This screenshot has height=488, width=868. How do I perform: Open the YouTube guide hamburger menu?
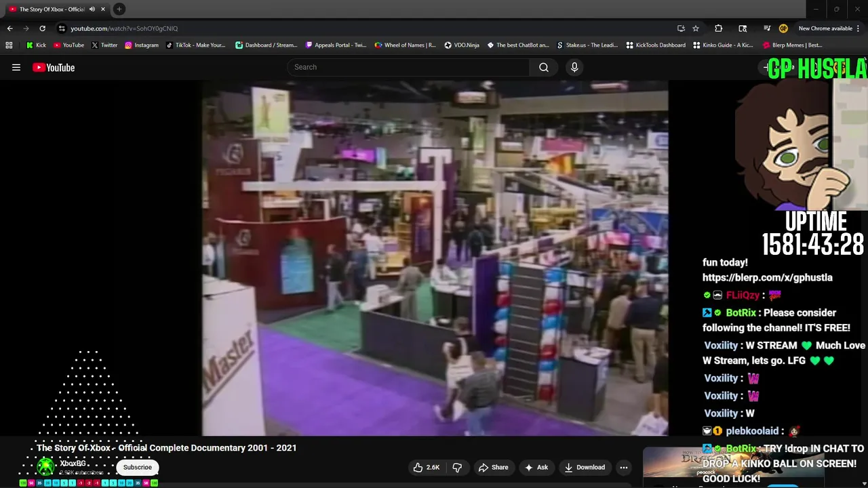pos(16,67)
